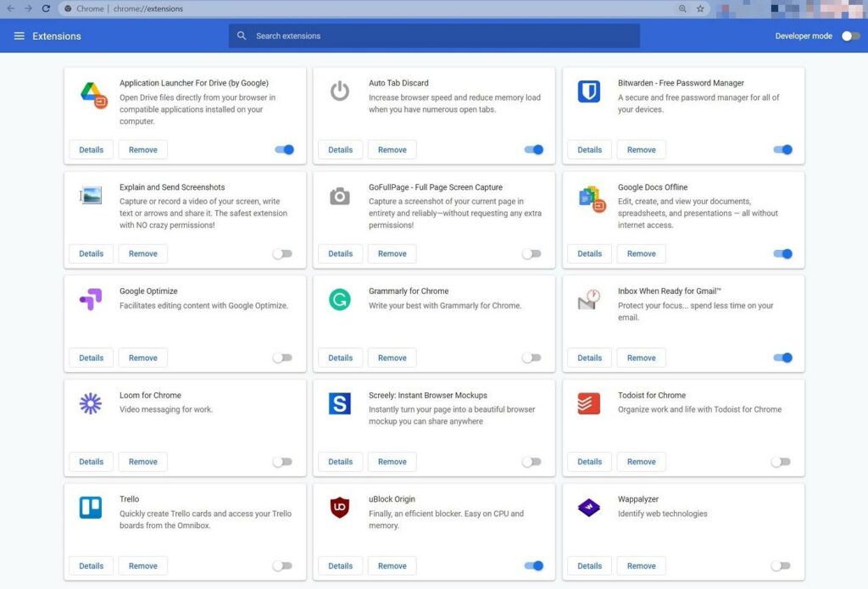Image resolution: width=868 pixels, height=589 pixels.
Task: Click the Google Optimize extension icon
Action: tap(90, 301)
